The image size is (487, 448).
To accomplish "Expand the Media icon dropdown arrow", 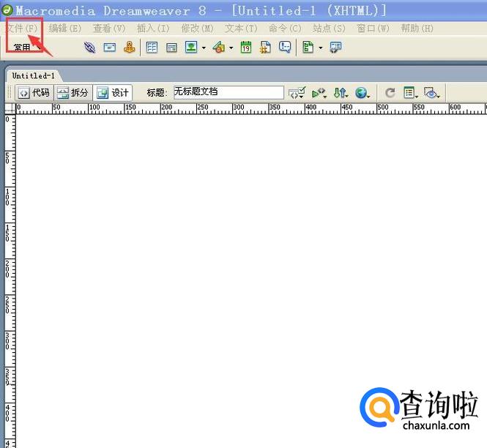I will click(x=231, y=48).
